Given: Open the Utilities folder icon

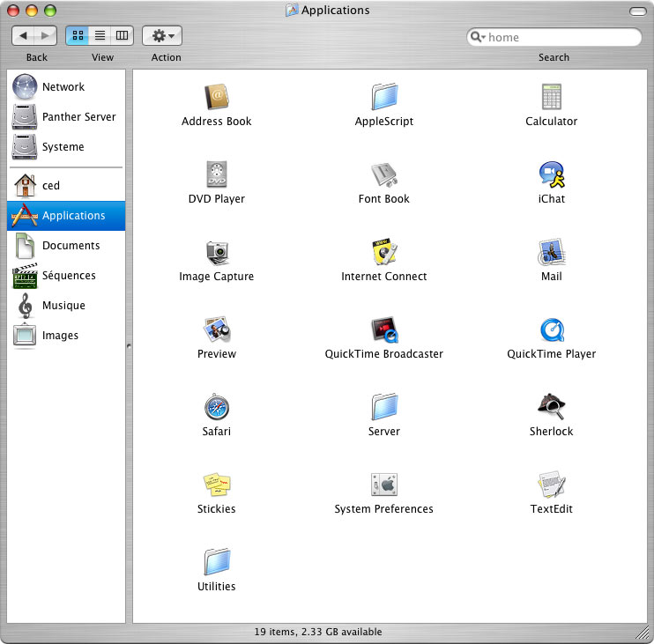Looking at the screenshot, I should point(217,562).
